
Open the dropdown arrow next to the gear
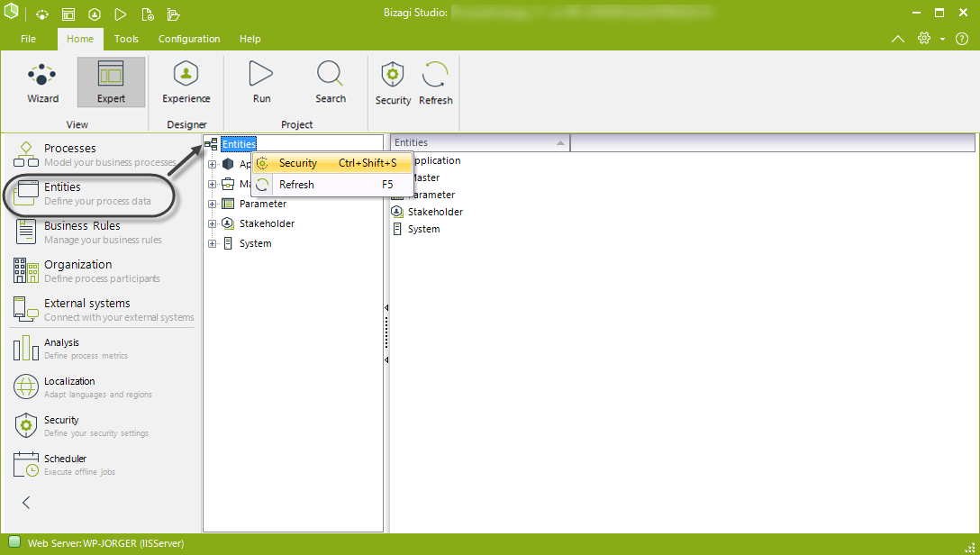point(942,39)
